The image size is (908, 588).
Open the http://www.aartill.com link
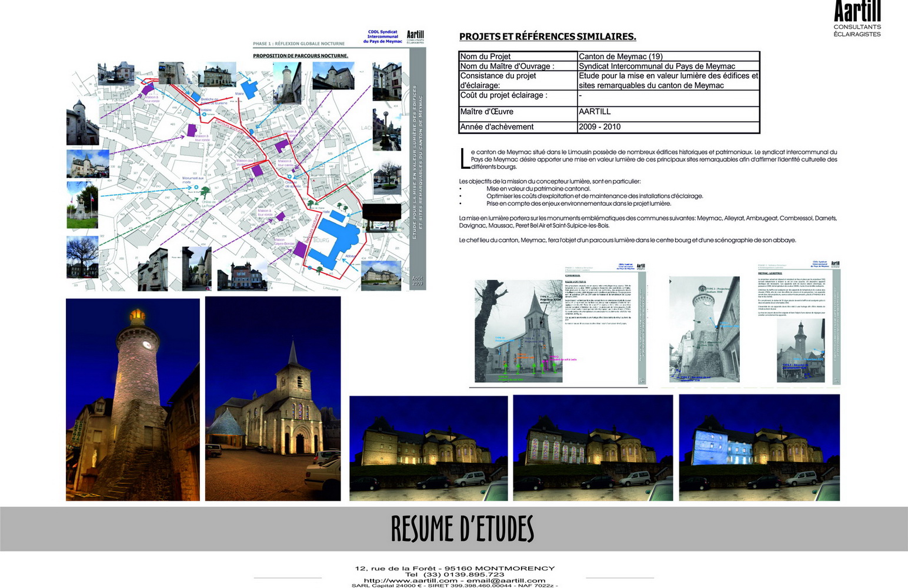410,580
